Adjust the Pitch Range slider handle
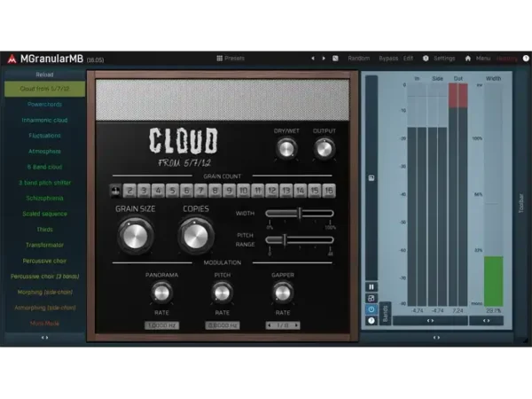The height and width of the screenshot is (399, 532). 285,240
